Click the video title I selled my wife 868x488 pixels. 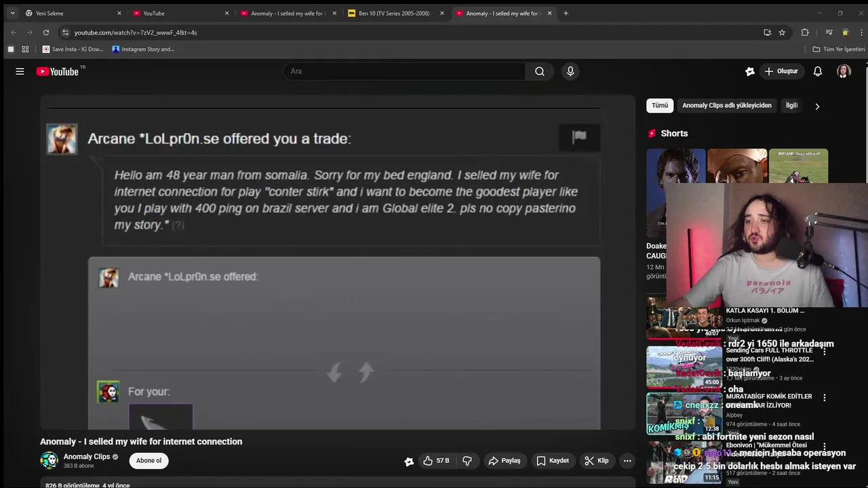click(141, 441)
